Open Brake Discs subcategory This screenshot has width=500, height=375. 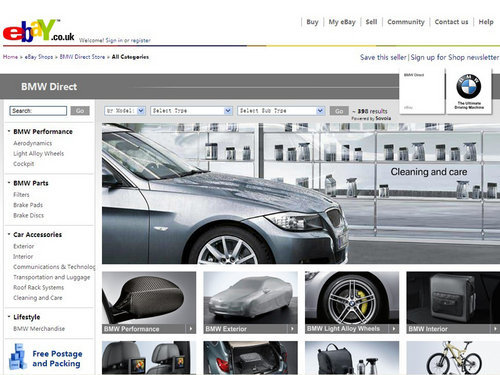tap(28, 215)
